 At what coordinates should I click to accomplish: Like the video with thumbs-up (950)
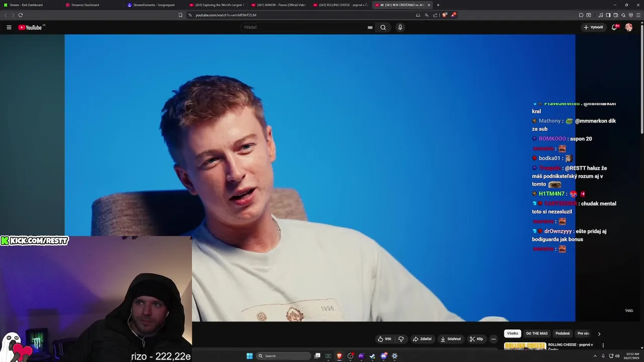384,339
